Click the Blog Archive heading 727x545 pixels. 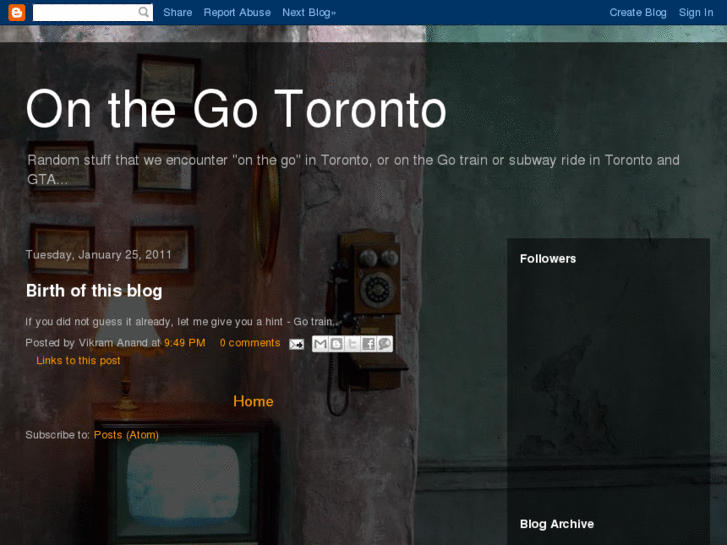click(x=556, y=524)
